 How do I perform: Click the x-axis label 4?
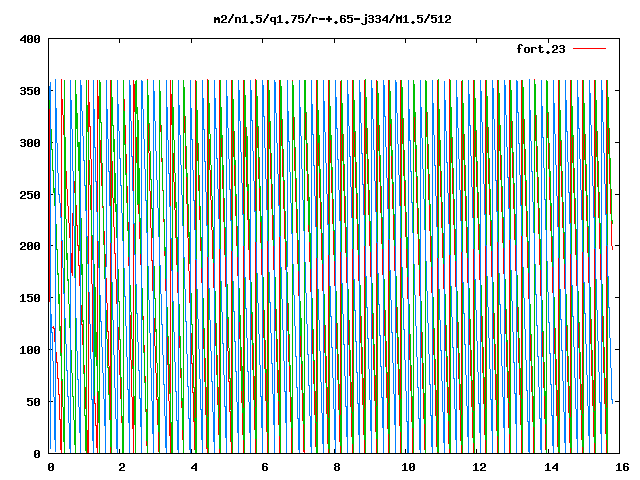194,467
